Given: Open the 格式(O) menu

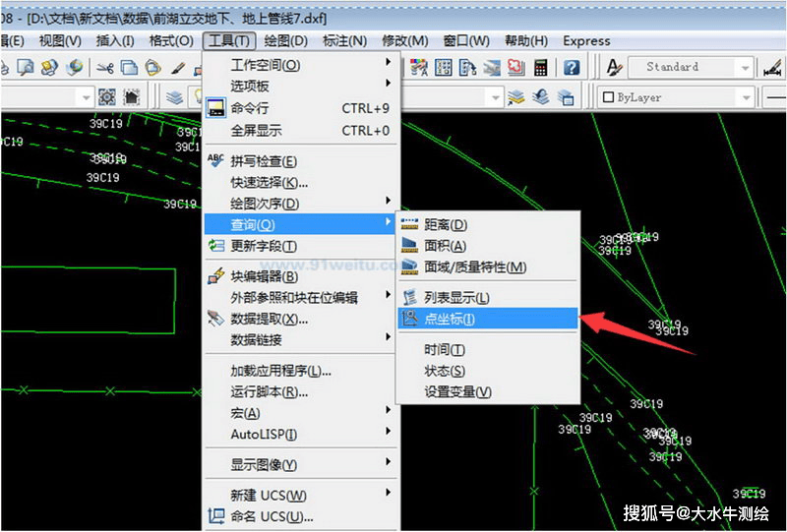Looking at the screenshot, I should [x=171, y=40].
